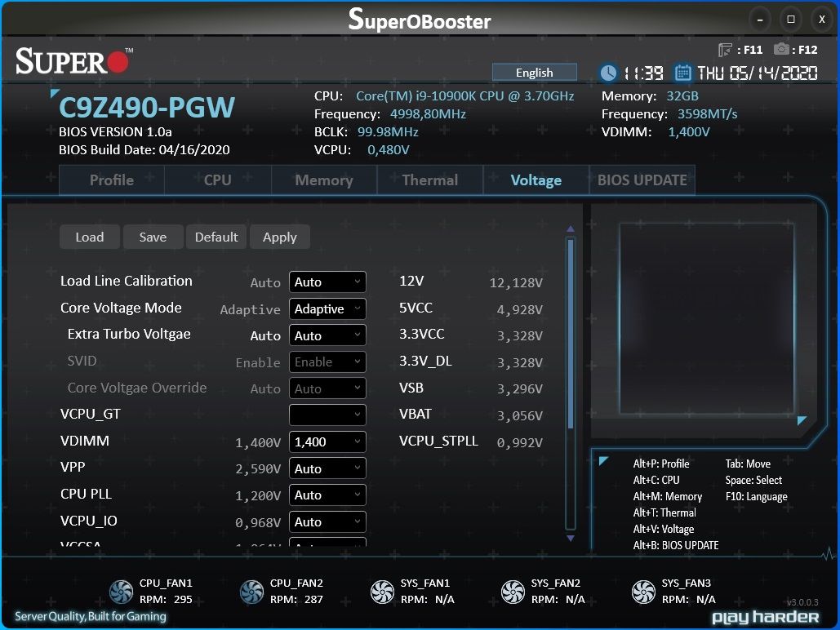Click the clock icon next to time

tap(608, 73)
